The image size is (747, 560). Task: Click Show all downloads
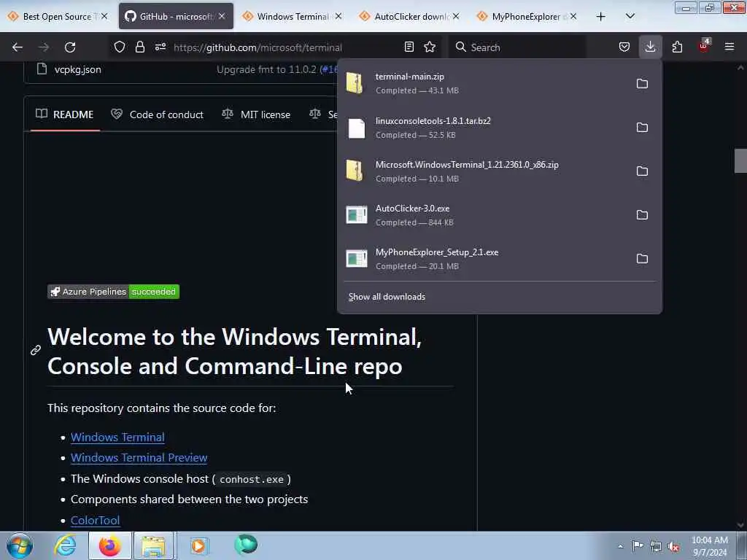click(x=387, y=297)
